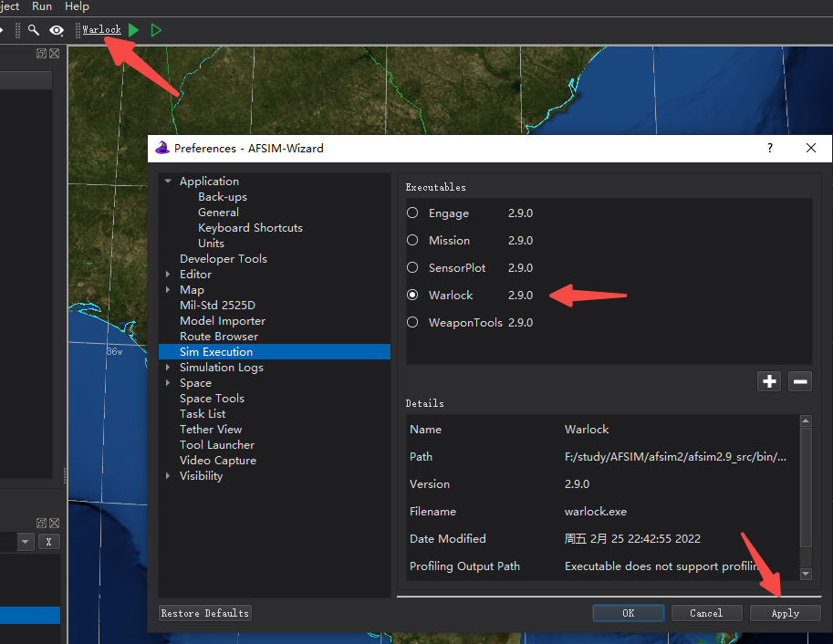Viewport: 833px width, 644px height.
Task: Click the Filename value warlock.exe
Action: (x=596, y=512)
